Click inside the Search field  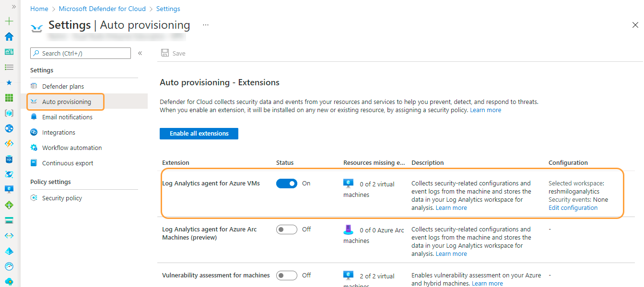click(80, 53)
